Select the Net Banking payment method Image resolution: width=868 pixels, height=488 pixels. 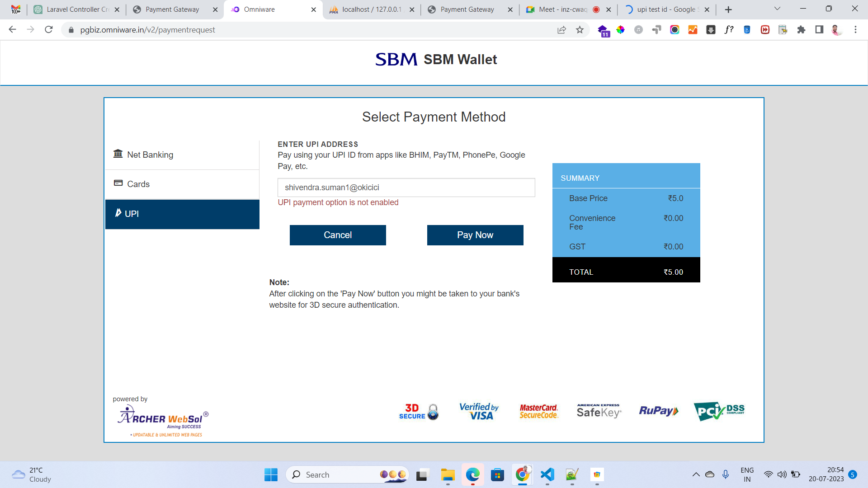point(182,155)
